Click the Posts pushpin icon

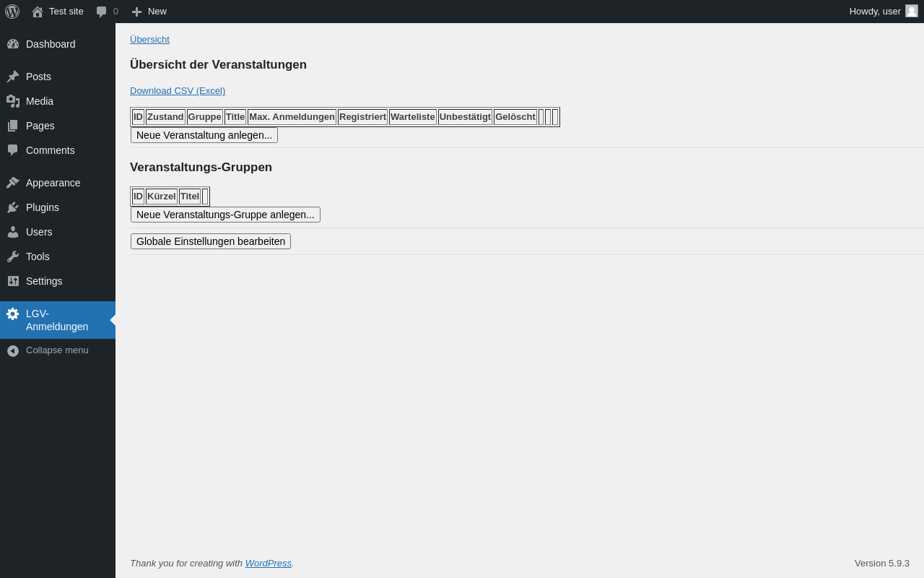tap(13, 77)
